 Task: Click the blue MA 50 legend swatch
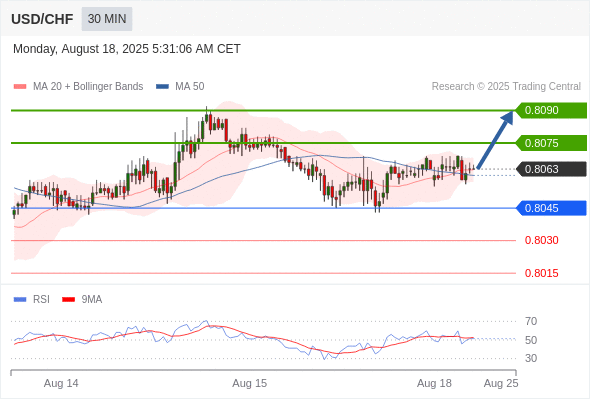click(162, 87)
